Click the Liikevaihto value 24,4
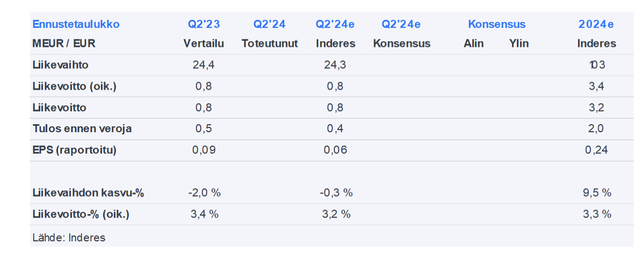The image size is (644, 258). point(204,65)
